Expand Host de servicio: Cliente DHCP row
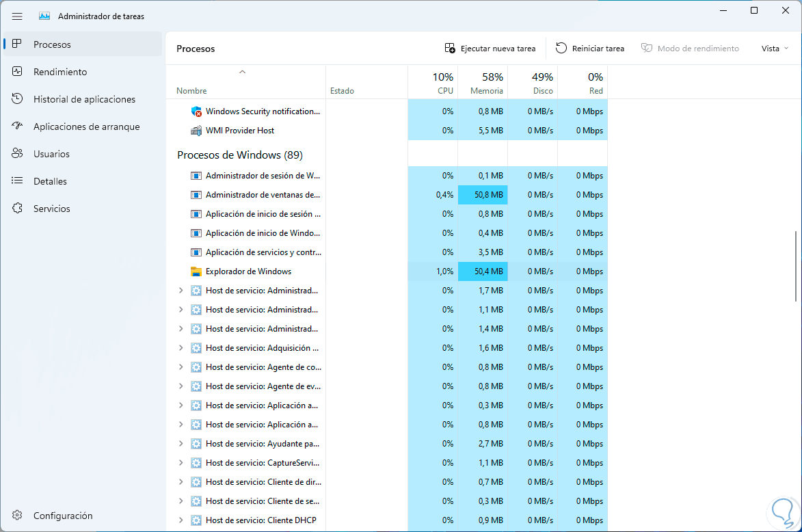 (181, 520)
